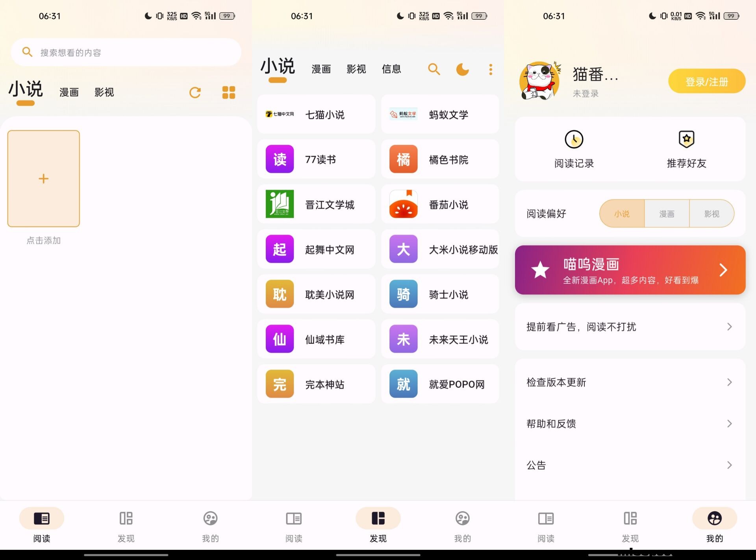Open 检查版本更新

(630, 382)
